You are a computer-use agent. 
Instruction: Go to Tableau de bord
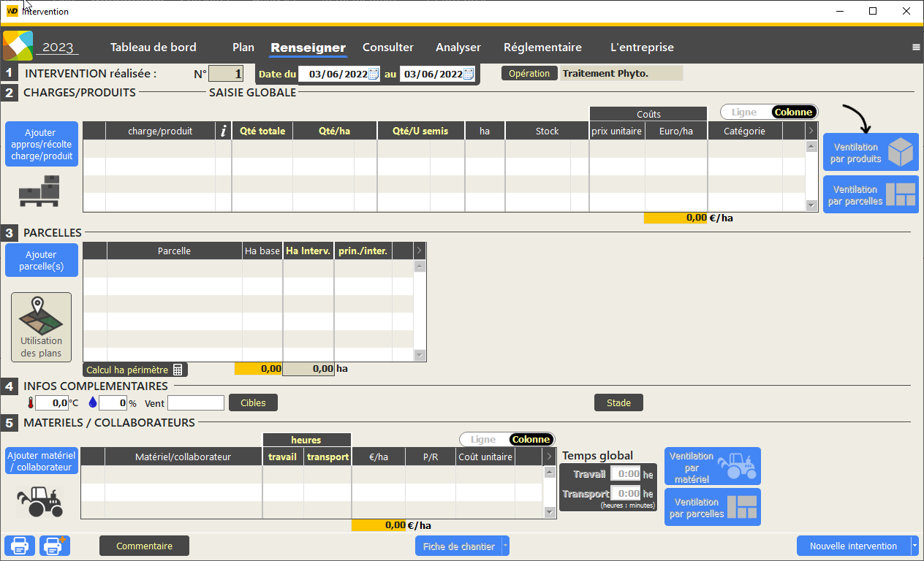click(154, 47)
